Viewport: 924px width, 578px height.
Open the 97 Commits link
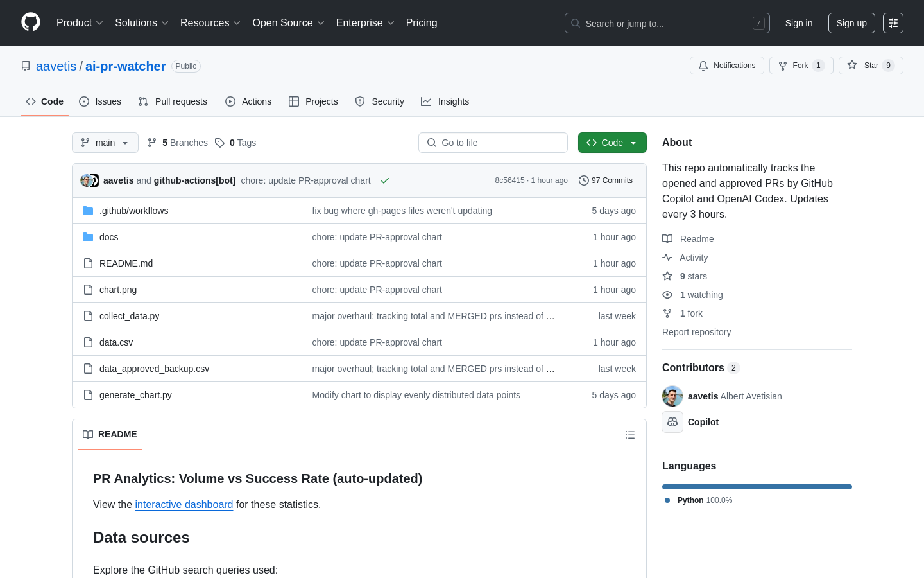[606, 180]
